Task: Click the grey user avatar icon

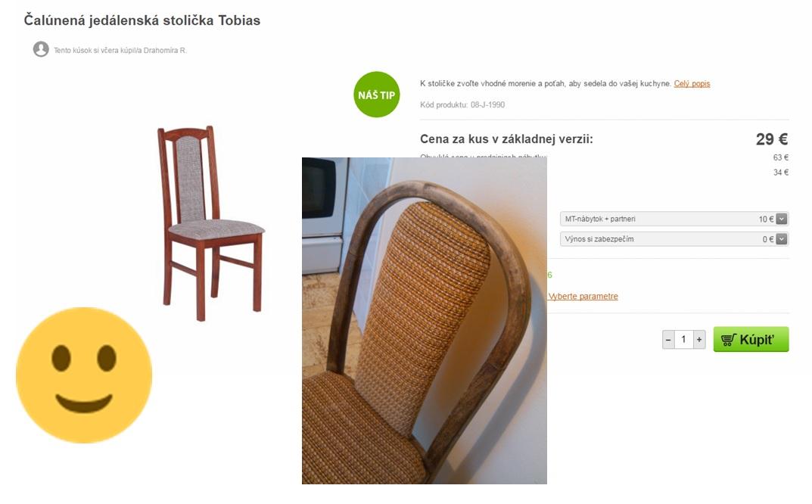Action: click(41, 49)
